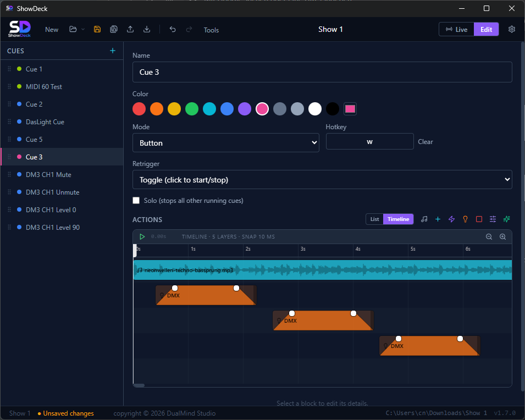The height and width of the screenshot is (420, 525).
Task: Select DasLight Cue
Action: pos(62,121)
